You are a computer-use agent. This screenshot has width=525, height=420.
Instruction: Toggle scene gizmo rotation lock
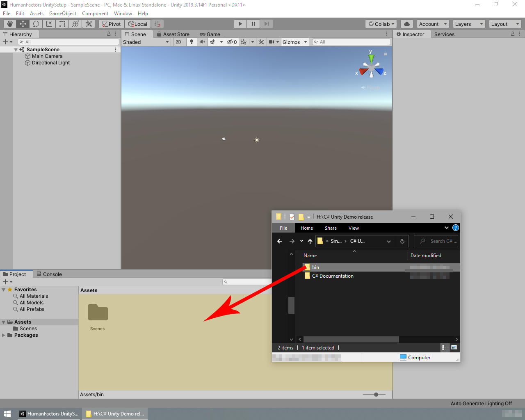[385, 54]
